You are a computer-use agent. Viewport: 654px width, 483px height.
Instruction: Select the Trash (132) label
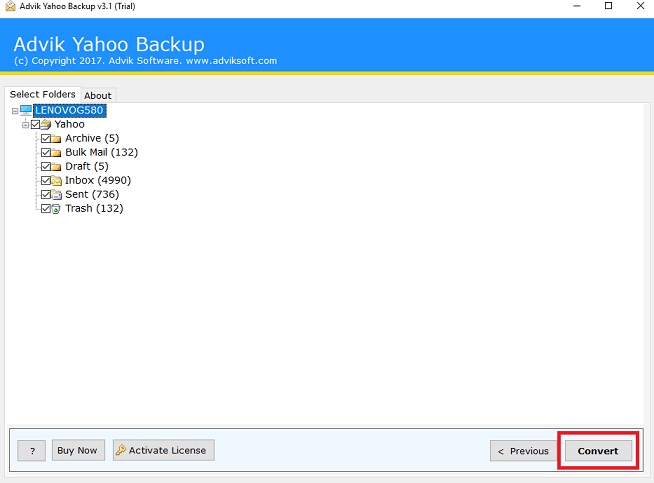tap(94, 208)
